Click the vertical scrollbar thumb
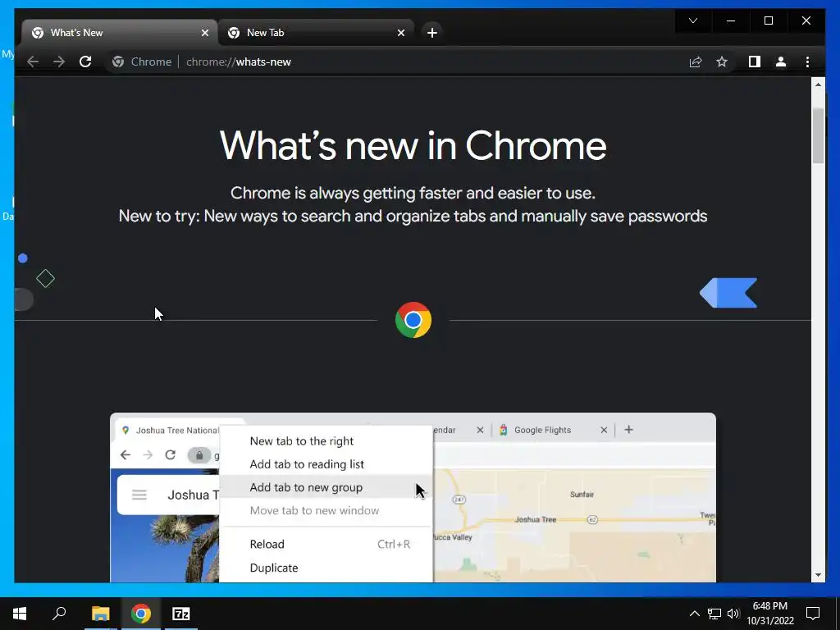 coord(818,135)
